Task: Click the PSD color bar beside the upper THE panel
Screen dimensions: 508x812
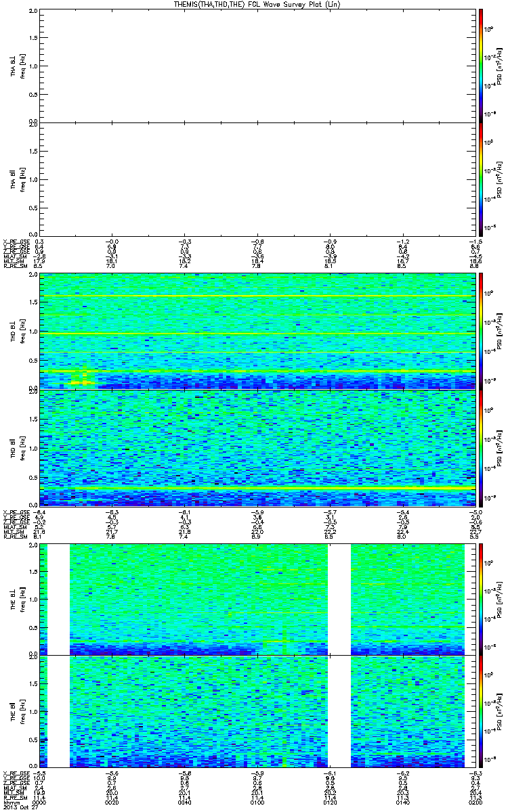Action: pos(481,599)
